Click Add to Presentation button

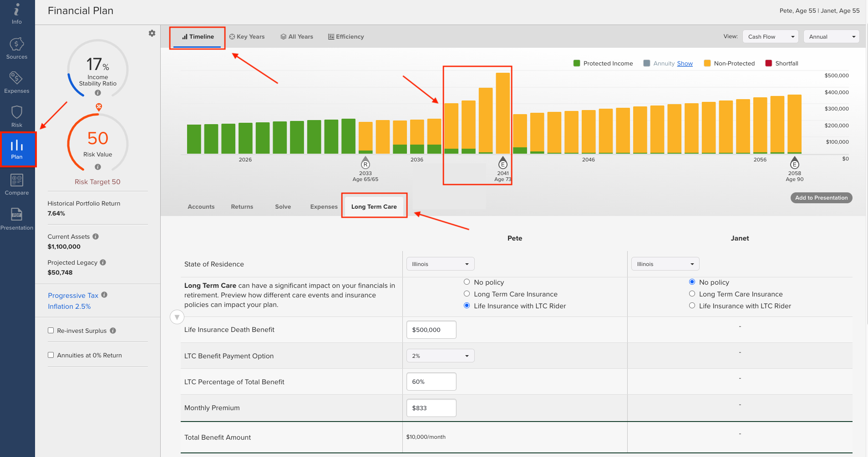[821, 198]
